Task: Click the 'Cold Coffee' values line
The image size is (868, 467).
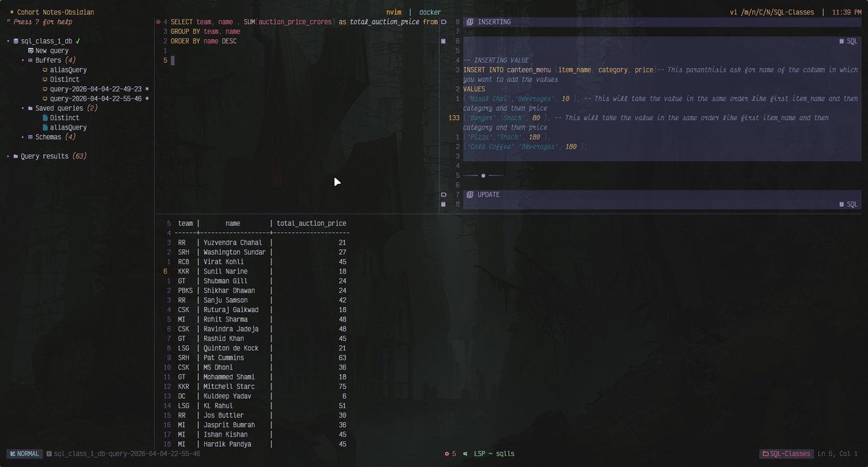Action: pos(526,147)
